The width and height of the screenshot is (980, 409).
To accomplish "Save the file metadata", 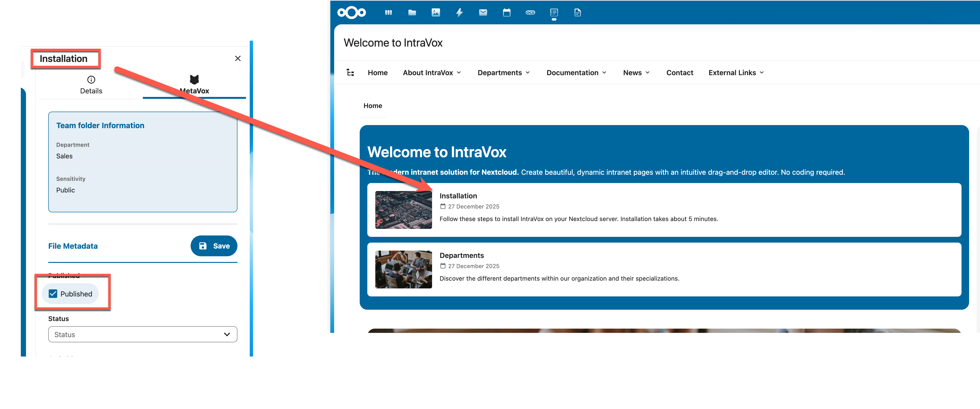I will pos(214,246).
